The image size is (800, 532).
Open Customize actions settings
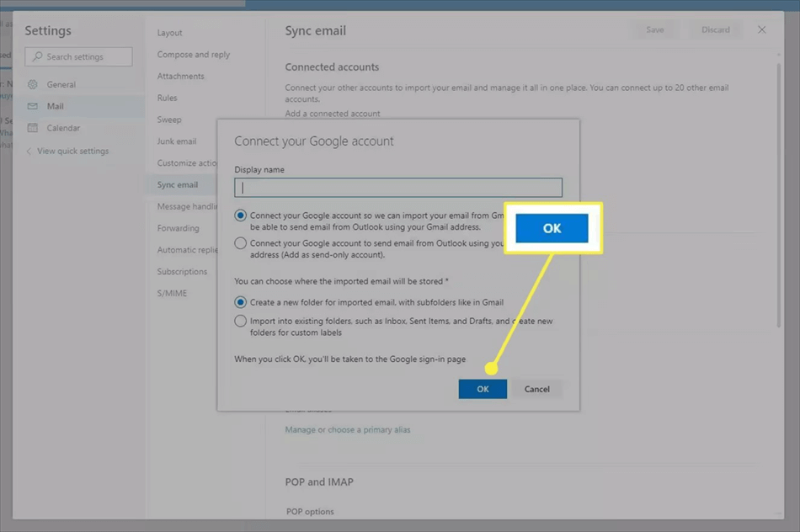[x=187, y=163]
